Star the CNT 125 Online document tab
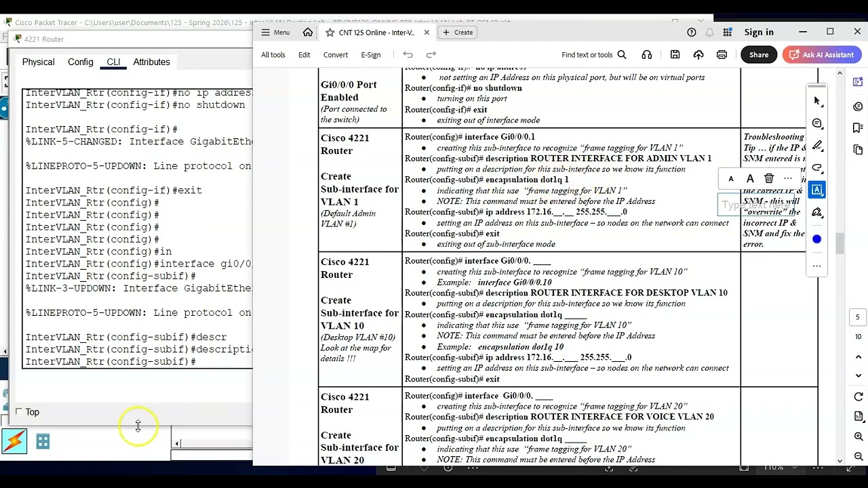The image size is (868, 488). point(330,33)
